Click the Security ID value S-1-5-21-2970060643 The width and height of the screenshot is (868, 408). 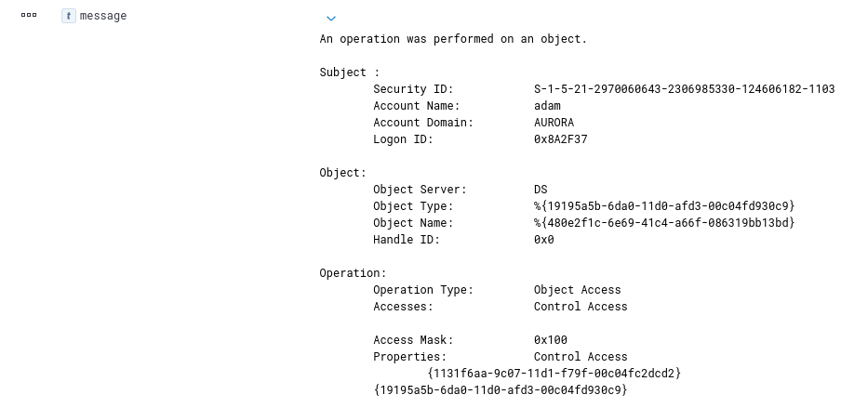tap(684, 89)
